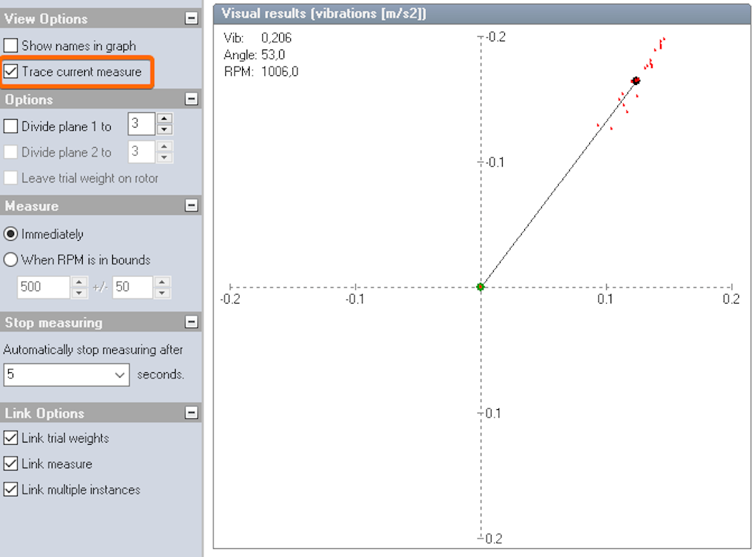Select When RPM is in bounds
The image size is (756, 557).
(x=10, y=259)
